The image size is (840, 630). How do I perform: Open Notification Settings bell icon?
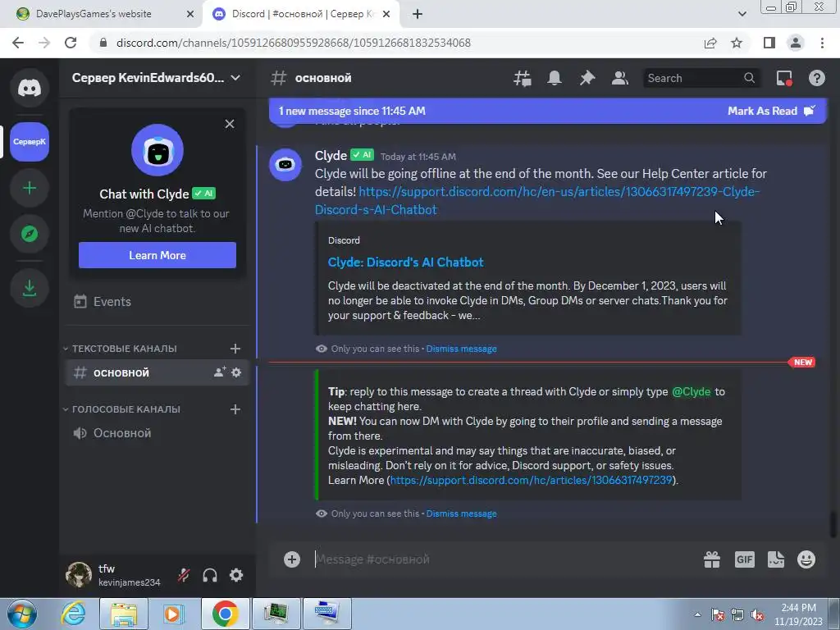(555, 78)
